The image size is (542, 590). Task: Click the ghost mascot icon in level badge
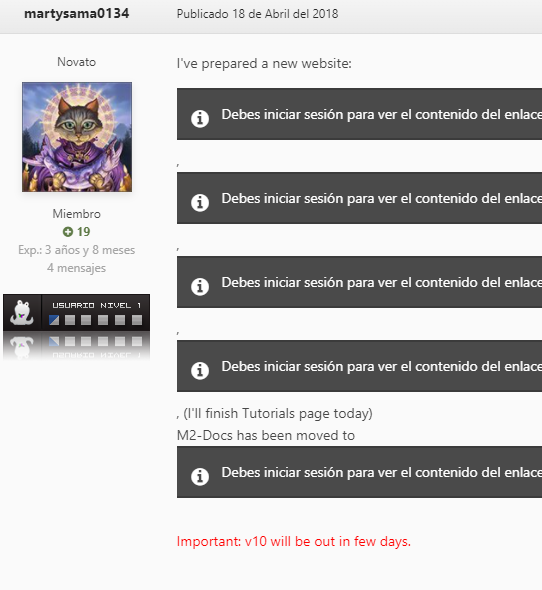point(22,312)
